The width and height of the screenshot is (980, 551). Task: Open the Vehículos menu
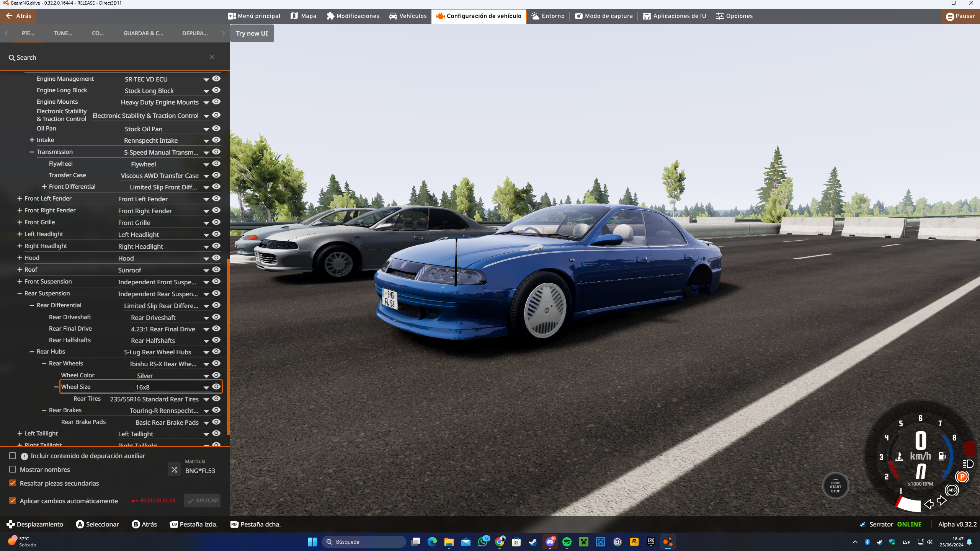click(408, 16)
